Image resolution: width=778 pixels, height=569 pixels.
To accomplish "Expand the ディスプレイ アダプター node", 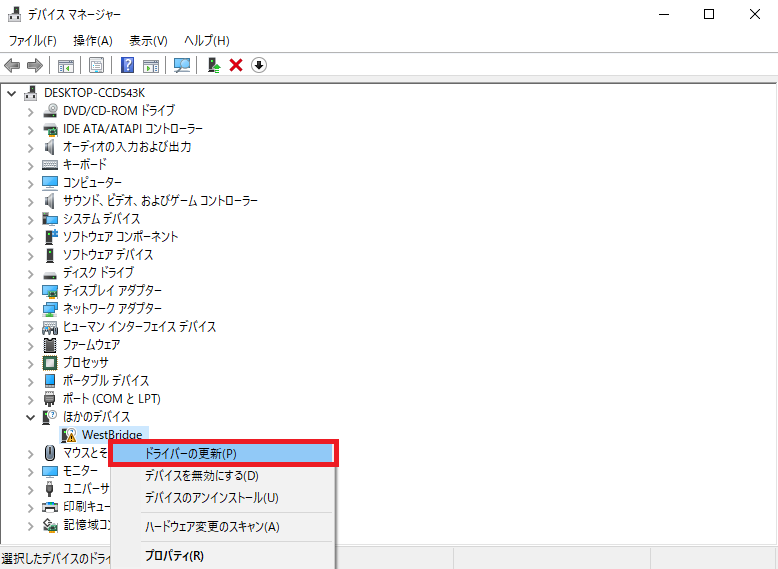I will [30, 291].
